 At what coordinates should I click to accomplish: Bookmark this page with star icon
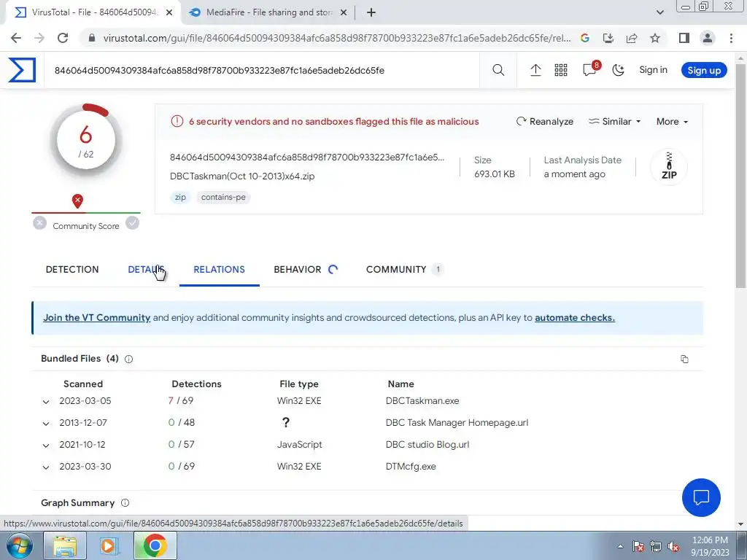click(x=655, y=38)
